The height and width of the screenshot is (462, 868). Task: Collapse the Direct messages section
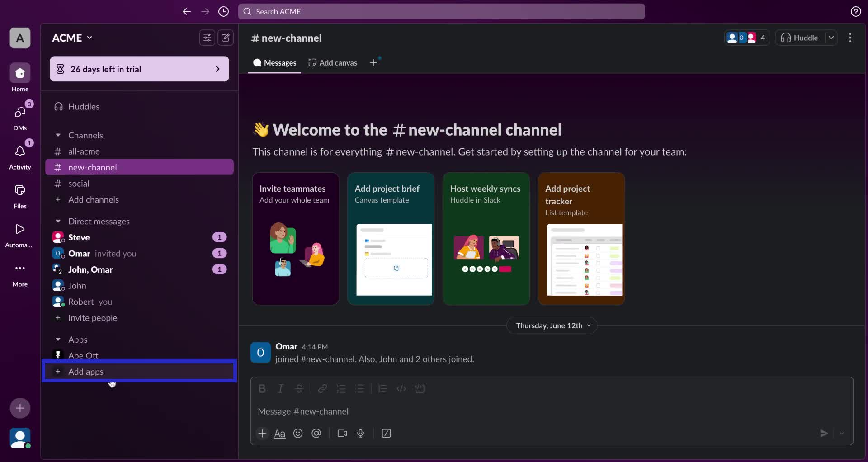click(x=58, y=222)
